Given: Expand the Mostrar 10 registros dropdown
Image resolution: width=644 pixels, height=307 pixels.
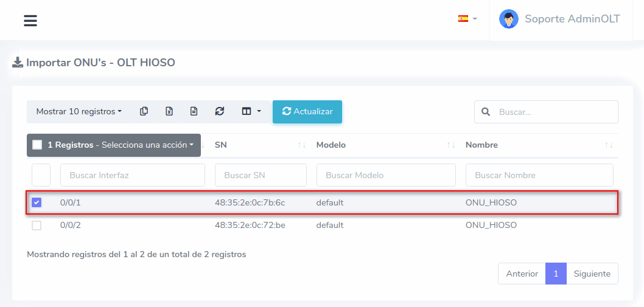Looking at the screenshot, I should click(79, 112).
